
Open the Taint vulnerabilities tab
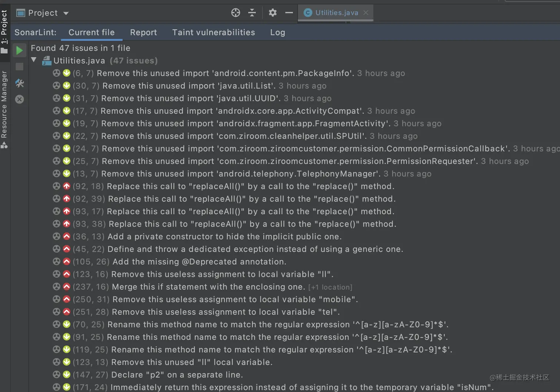(213, 33)
